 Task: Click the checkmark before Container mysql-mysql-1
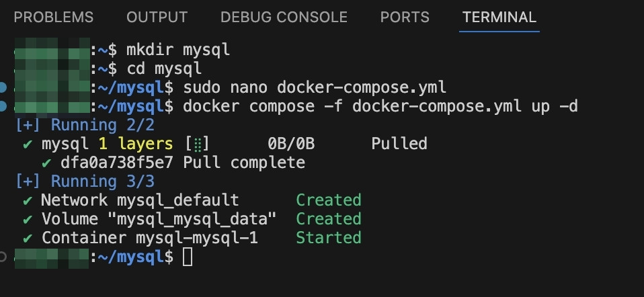pyautogui.click(x=28, y=238)
